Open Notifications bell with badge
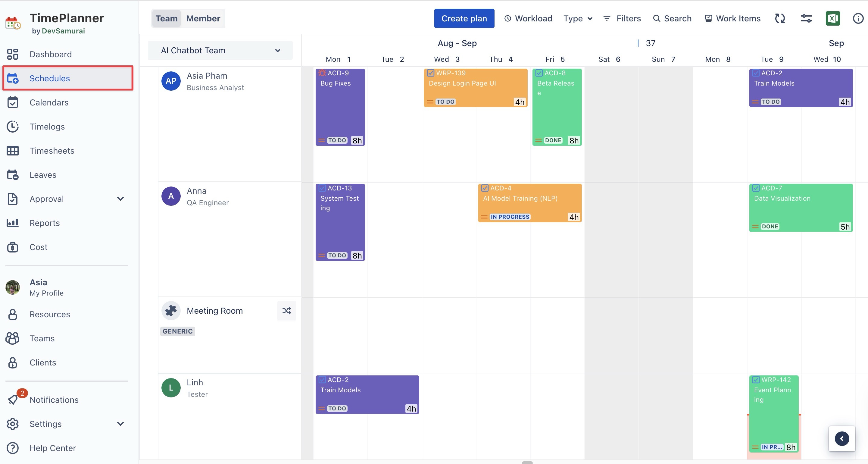The image size is (868, 464). pyautogui.click(x=14, y=400)
